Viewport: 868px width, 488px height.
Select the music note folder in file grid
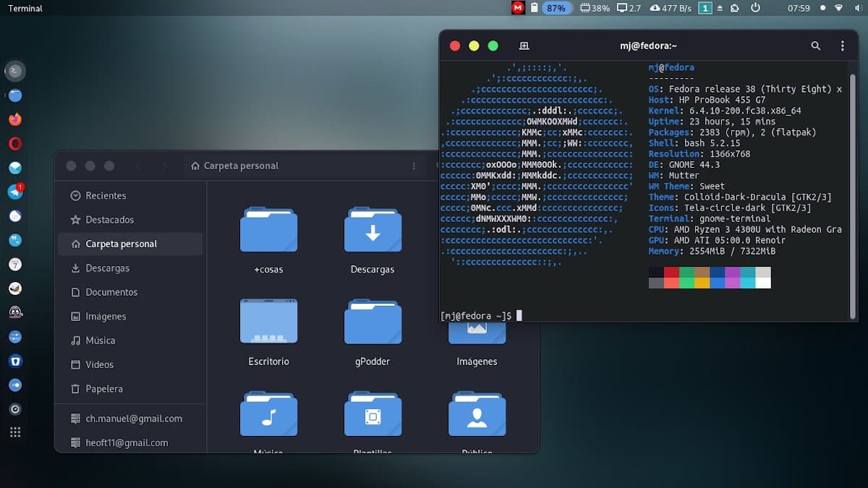268,414
